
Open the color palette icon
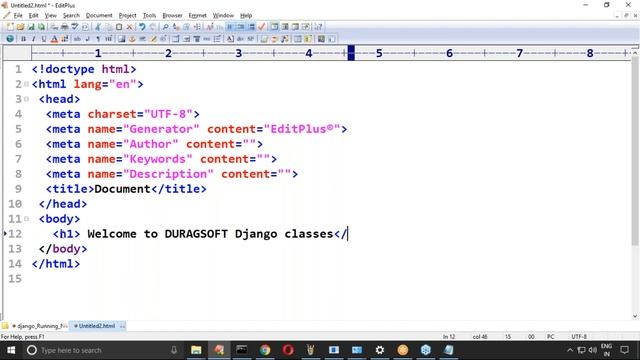64,39
